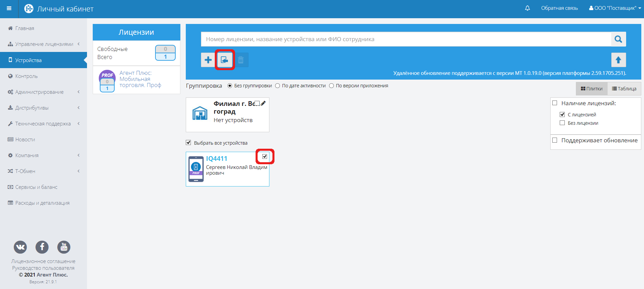Click the IQ4411 phone device icon
This screenshot has height=289, width=644.
(x=196, y=169)
